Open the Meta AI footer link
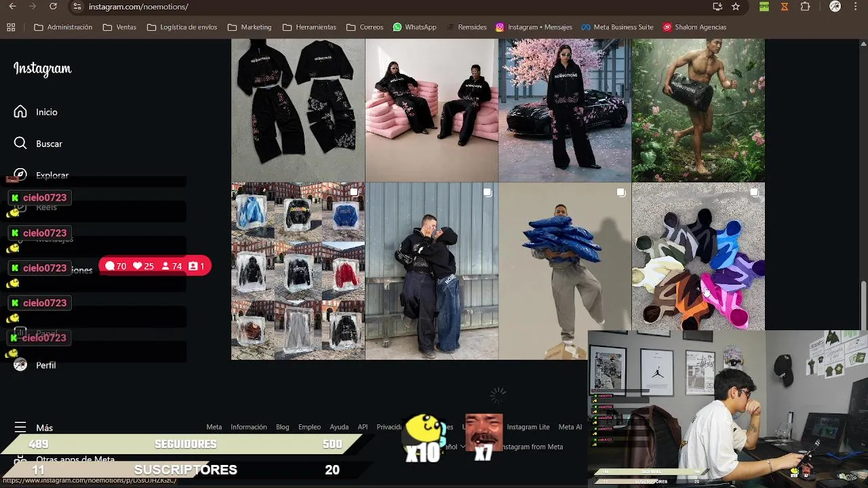 (570, 427)
